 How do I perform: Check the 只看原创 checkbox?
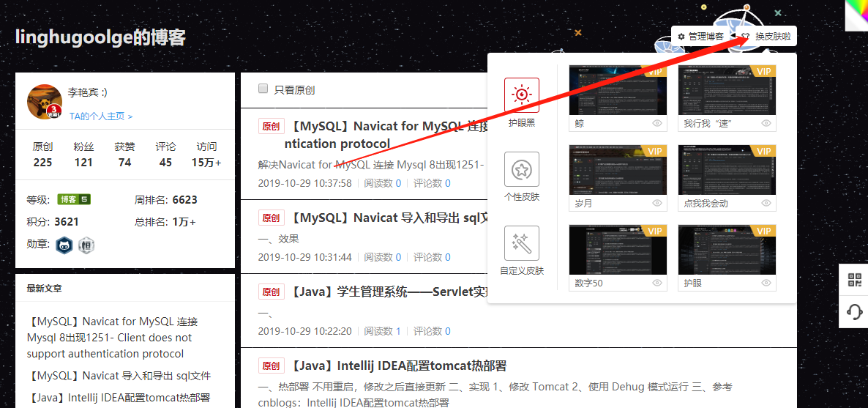[x=263, y=88]
